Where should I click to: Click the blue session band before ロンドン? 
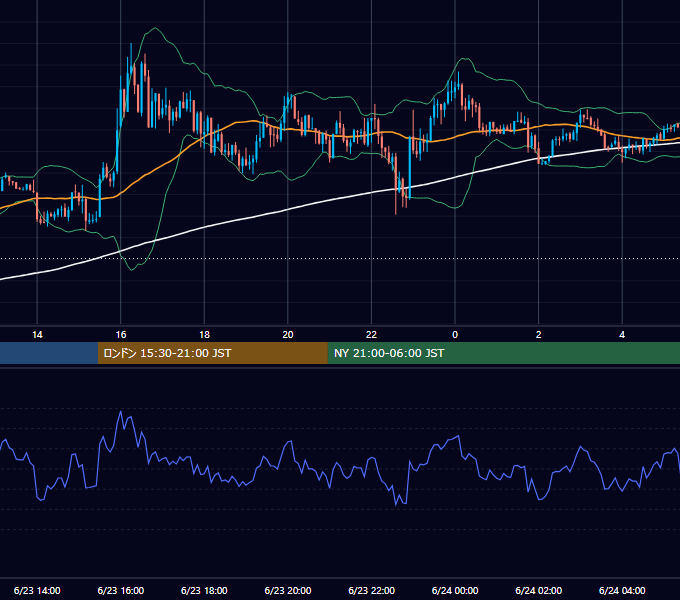(49, 353)
